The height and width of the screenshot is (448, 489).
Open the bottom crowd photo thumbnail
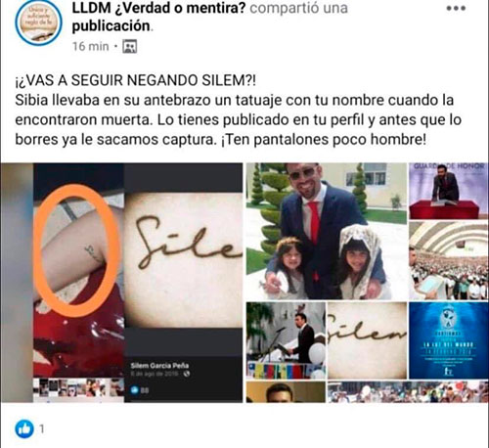click(x=408, y=391)
